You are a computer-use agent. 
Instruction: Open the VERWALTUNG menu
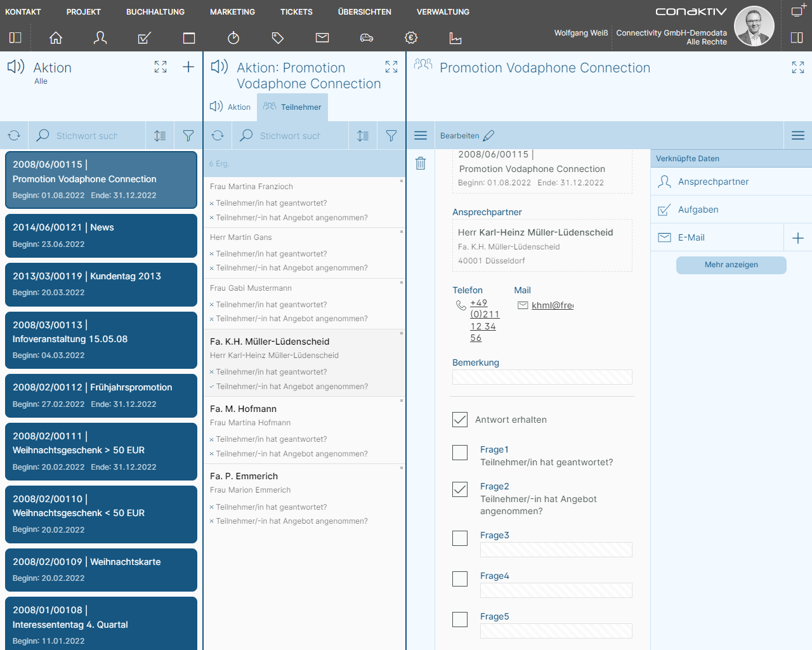pyautogui.click(x=443, y=11)
